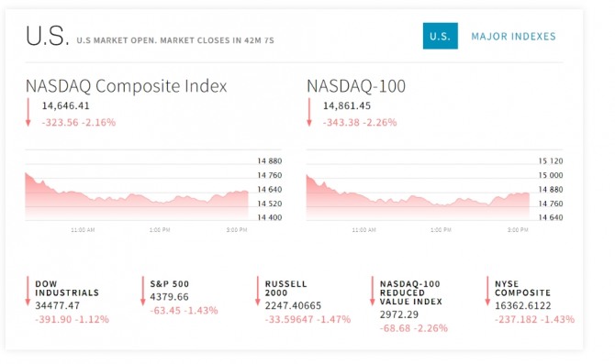The width and height of the screenshot is (615, 364).
Task: Click the NASDAQ Composite intraday chart
Action: 153,190
